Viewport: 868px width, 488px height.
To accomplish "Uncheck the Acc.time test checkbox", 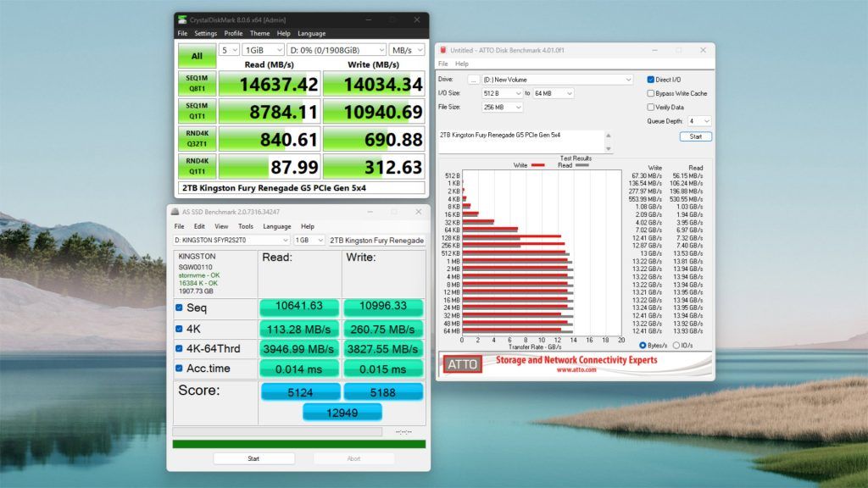I will [x=179, y=368].
